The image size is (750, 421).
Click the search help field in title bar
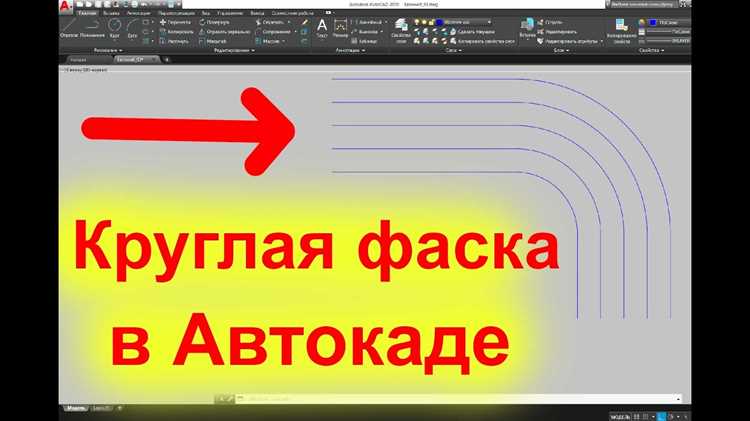pos(642,4)
